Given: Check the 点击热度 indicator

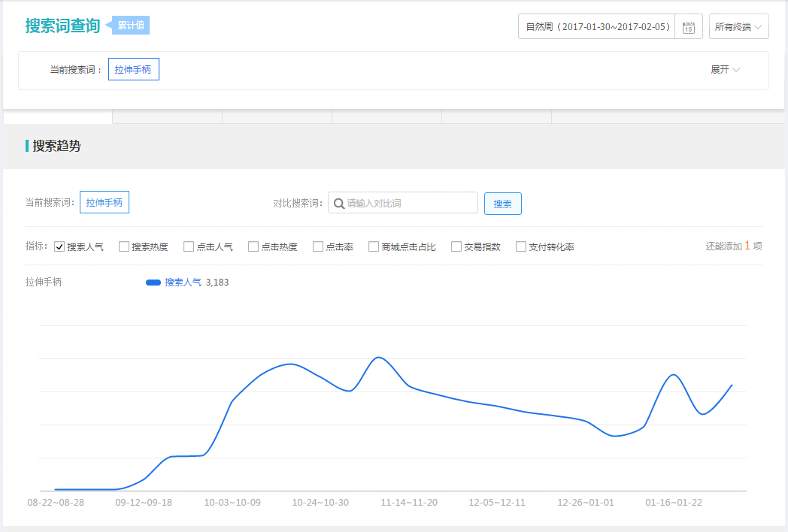Looking at the screenshot, I should coord(253,246).
